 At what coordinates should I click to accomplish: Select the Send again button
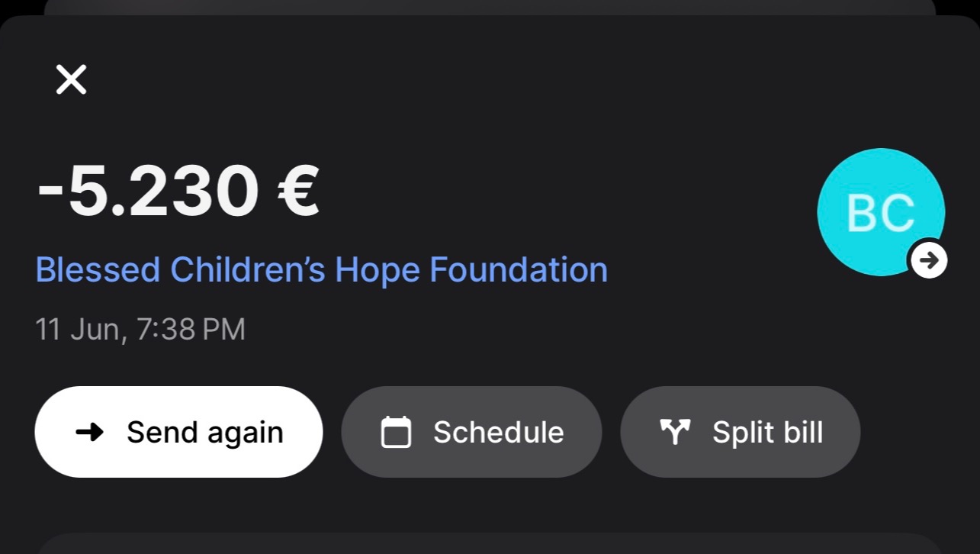[178, 432]
